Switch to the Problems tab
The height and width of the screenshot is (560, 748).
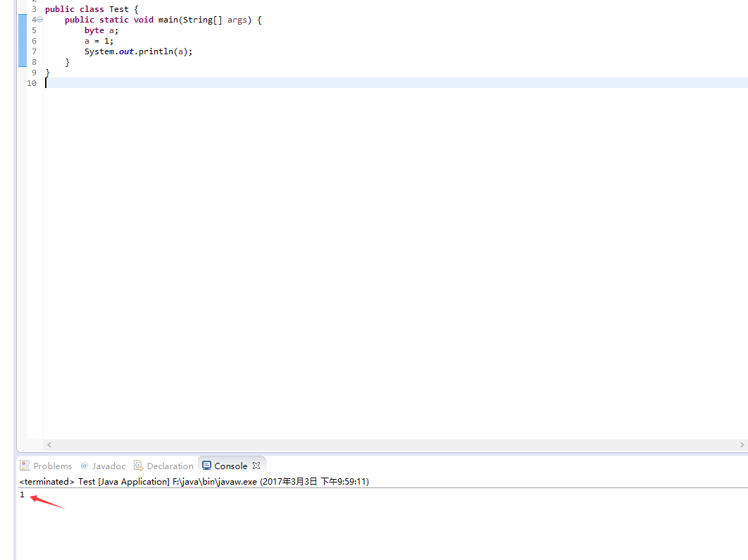46,466
